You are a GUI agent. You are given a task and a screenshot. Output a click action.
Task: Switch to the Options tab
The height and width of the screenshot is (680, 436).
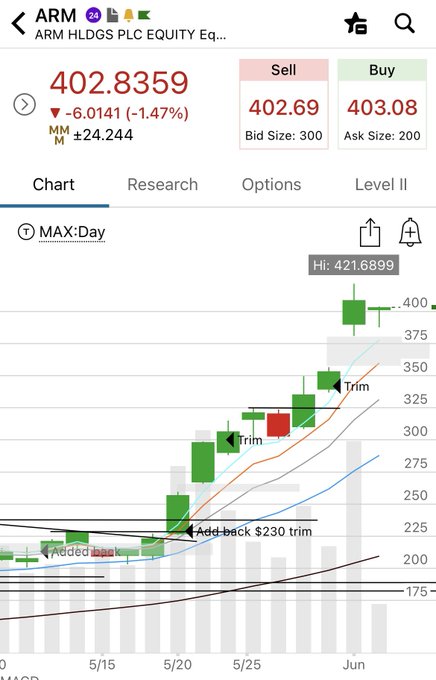pyautogui.click(x=272, y=185)
